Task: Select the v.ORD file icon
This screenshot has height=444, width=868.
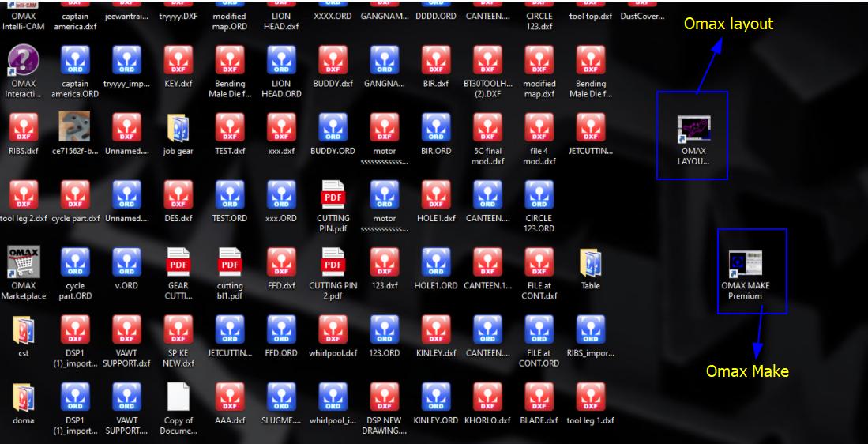Action: point(126,262)
